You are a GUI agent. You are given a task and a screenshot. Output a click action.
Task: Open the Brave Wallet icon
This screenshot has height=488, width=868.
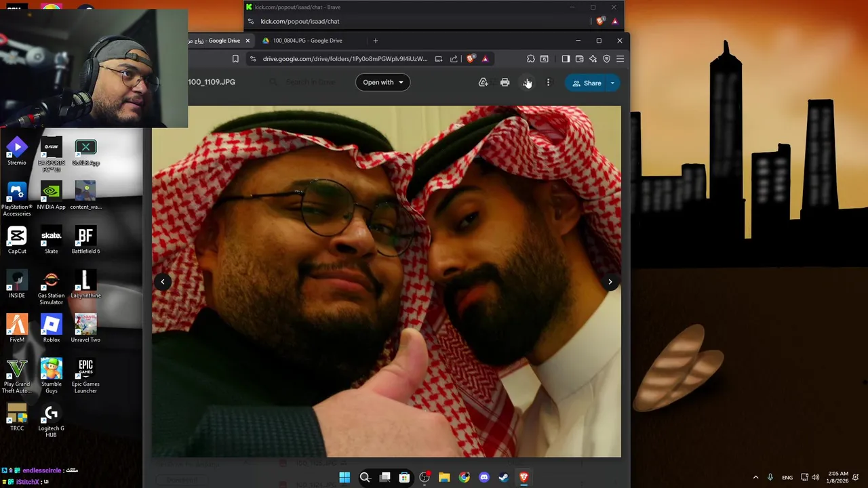(579, 59)
